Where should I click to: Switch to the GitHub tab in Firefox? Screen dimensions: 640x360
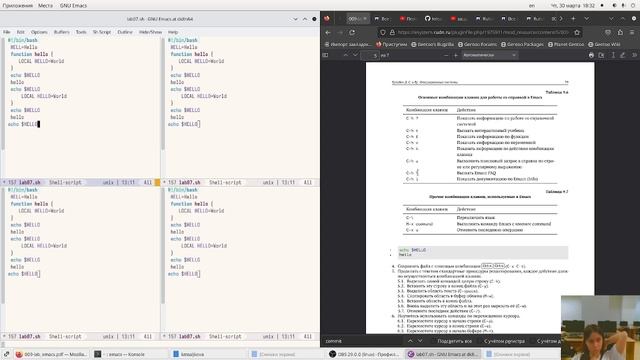coord(433,19)
